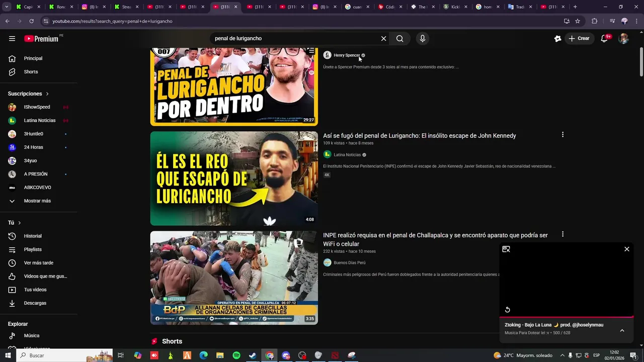Open tab search dropdown arrow
This screenshot has width=644, height=362.
click(x=7, y=7)
